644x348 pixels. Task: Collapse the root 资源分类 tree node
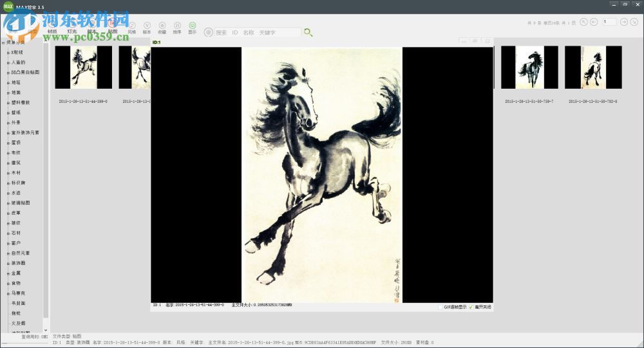tap(3, 42)
